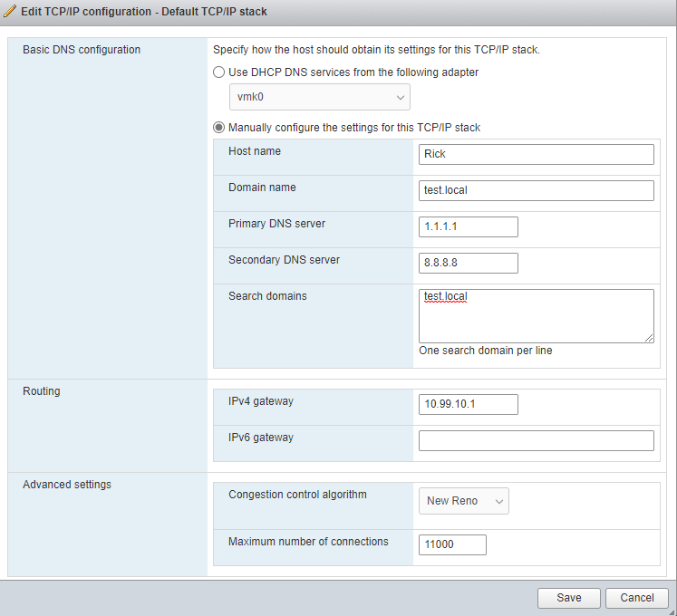Click the pencil edit icon in title bar

tap(10, 12)
